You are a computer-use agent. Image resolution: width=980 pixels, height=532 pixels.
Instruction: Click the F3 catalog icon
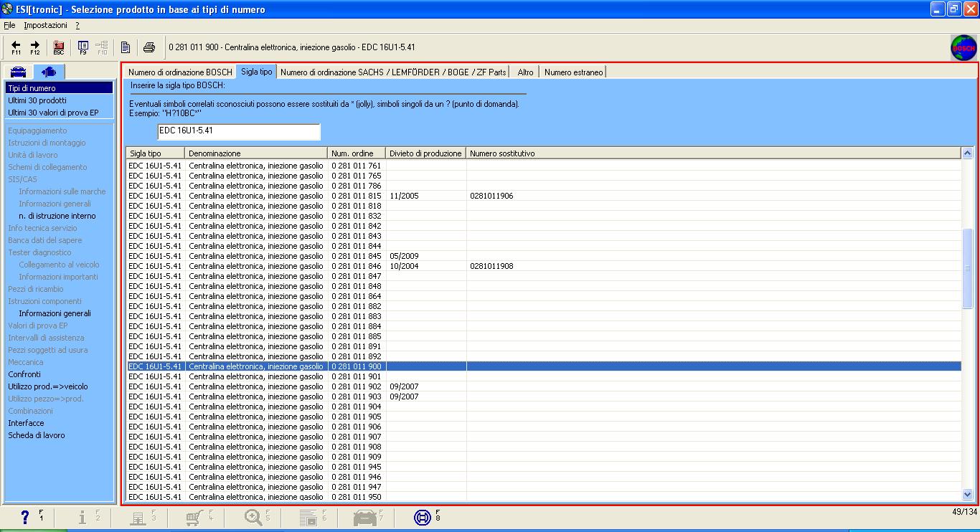pos(138,517)
